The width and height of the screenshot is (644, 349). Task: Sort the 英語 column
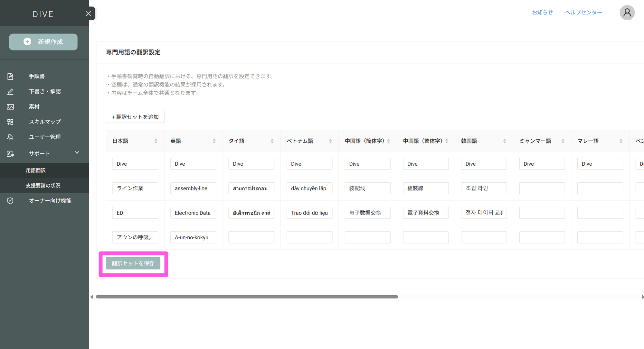click(214, 141)
